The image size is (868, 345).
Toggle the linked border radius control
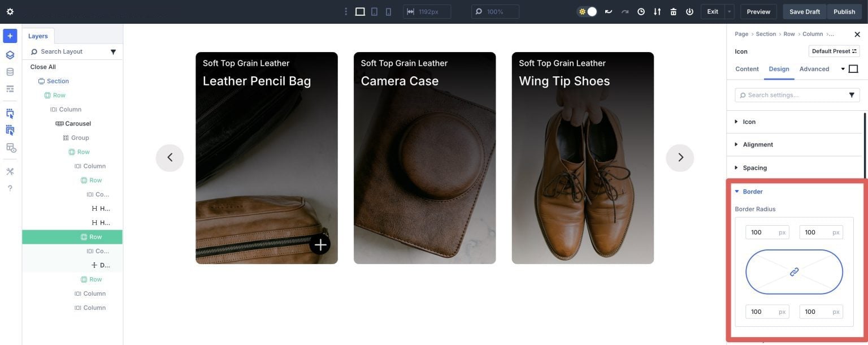(794, 271)
